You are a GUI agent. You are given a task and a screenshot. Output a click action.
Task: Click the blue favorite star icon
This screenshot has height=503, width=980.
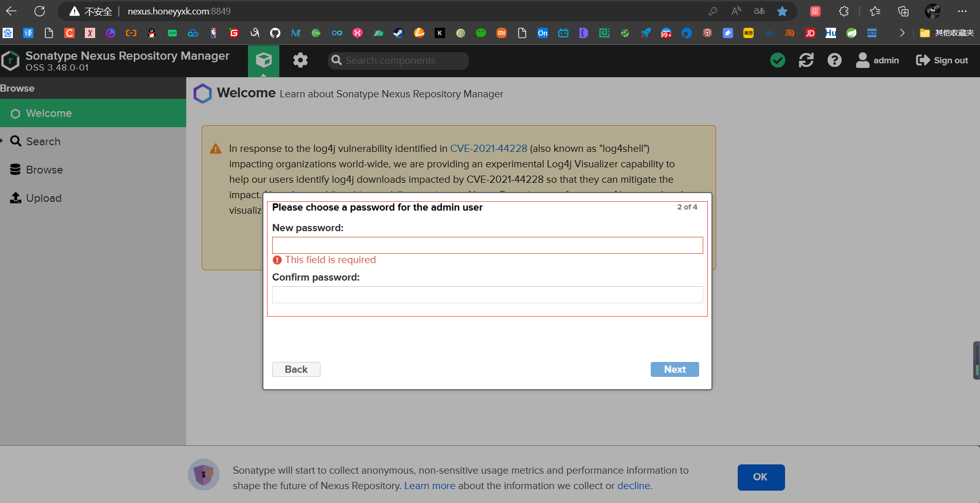point(782,11)
